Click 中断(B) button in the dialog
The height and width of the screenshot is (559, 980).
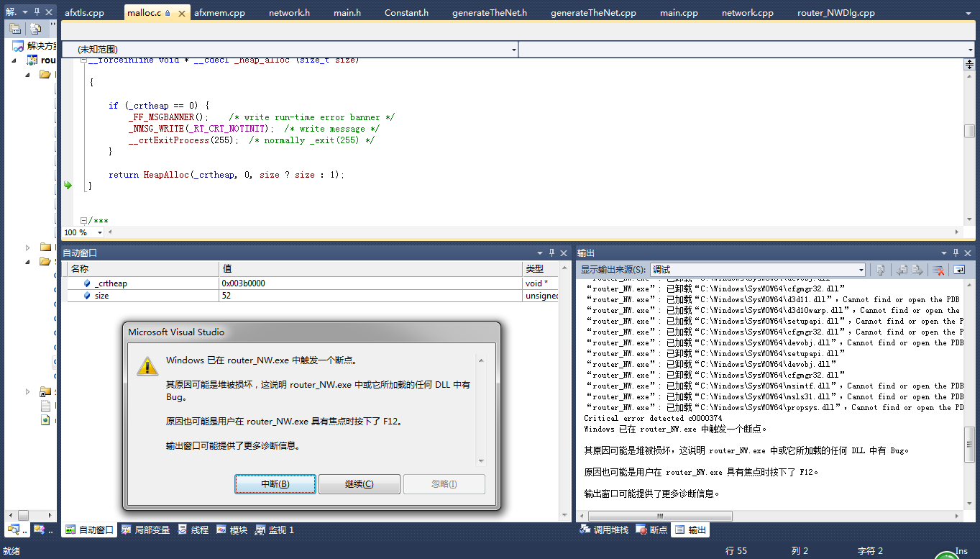pos(275,484)
